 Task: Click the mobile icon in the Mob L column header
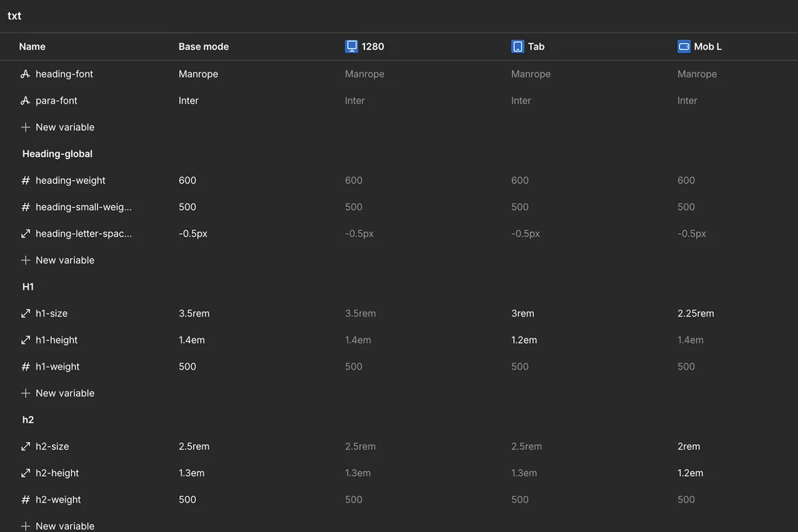(x=684, y=47)
